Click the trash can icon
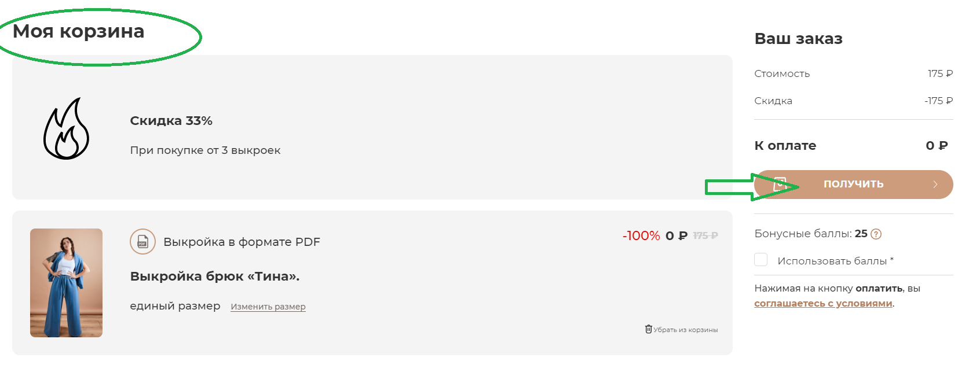The height and width of the screenshot is (372, 980). click(x=648, y=329)
